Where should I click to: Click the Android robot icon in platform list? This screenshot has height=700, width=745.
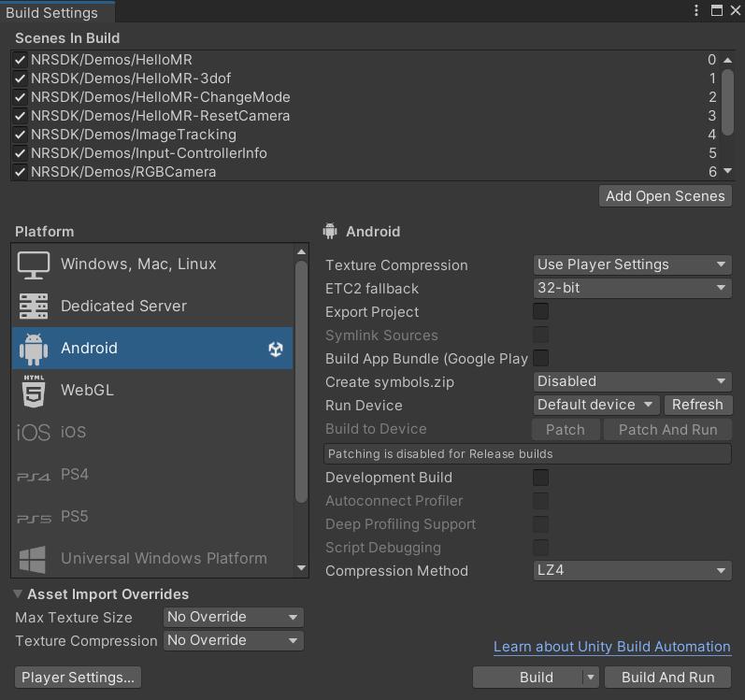tap(34, 349)
